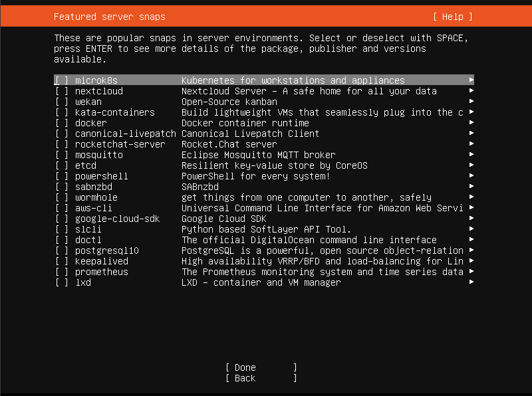Screen dimensions: 532x396
Task: Select the wekan checkbox
Action: [x=62, y=102]
